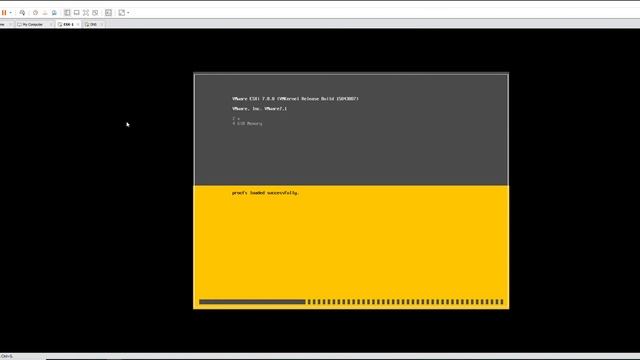Click the '4 GiB Memory' line

tap(247, 123)
